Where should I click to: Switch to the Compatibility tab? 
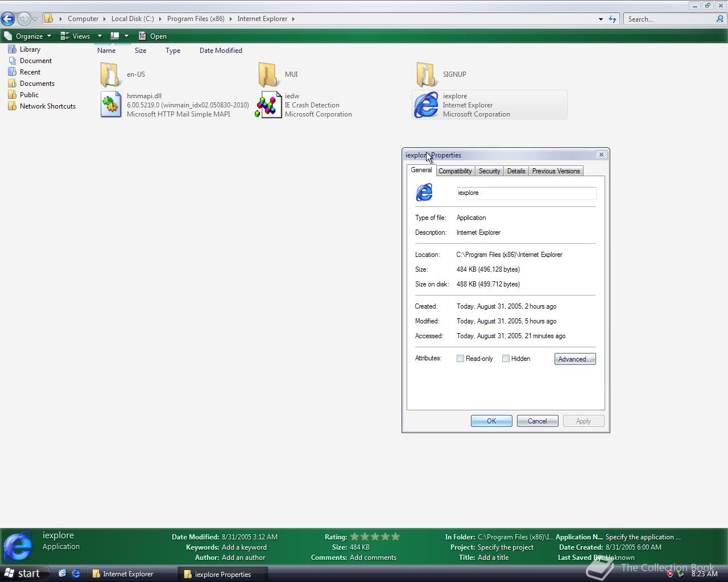click(455, 171)
